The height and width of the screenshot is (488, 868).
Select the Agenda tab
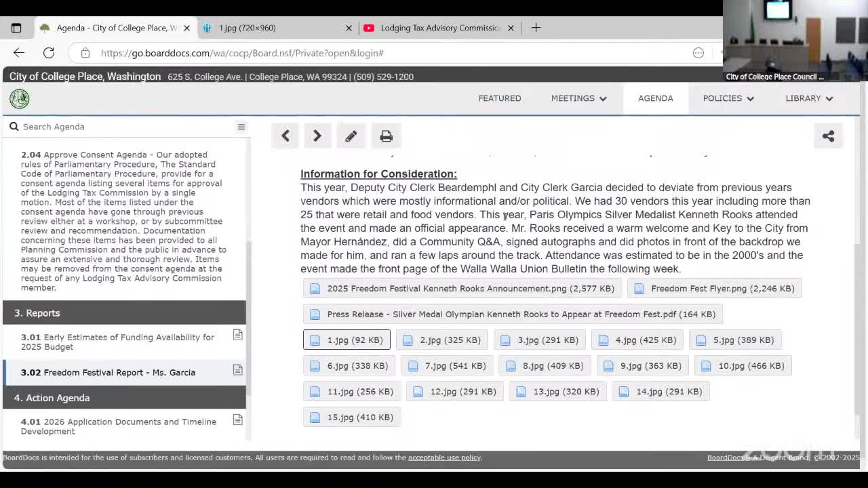point(655,98)
